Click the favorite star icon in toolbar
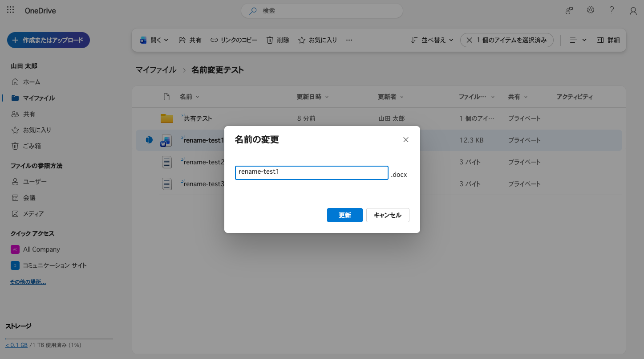 point(302,40)
